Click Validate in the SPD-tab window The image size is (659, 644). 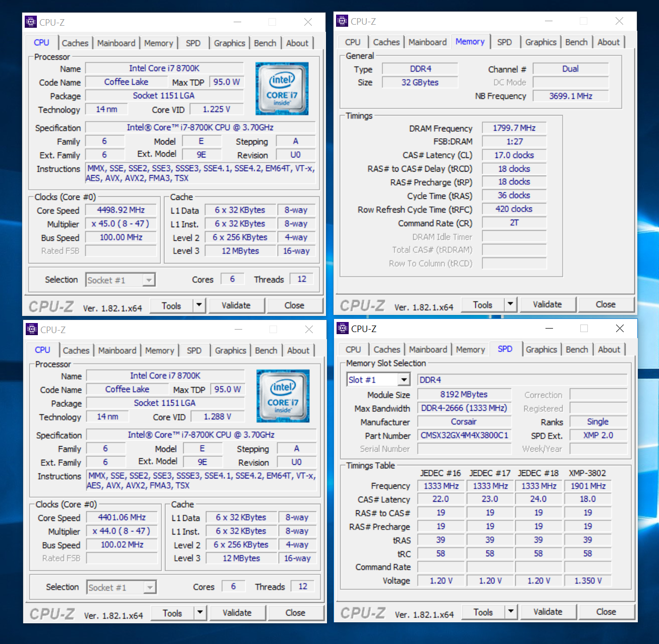point(547,611)
